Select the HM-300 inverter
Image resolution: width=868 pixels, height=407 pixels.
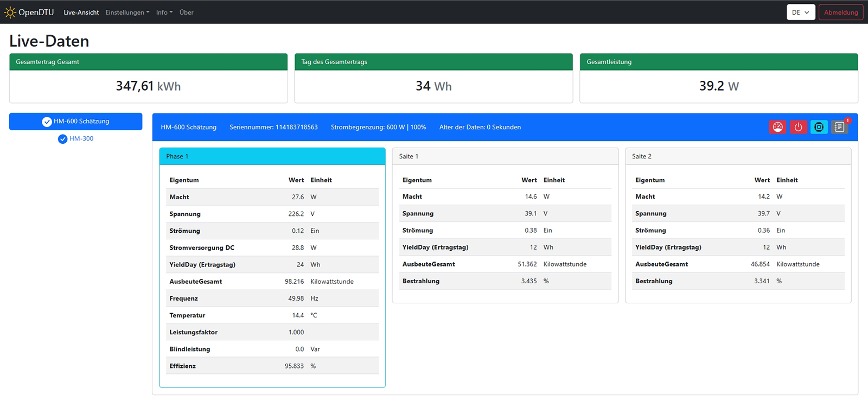pyautogui.click(x=76, y=139)
